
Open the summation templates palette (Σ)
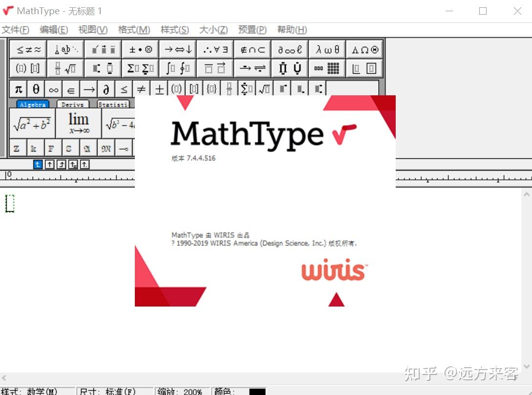pos(140,68)
